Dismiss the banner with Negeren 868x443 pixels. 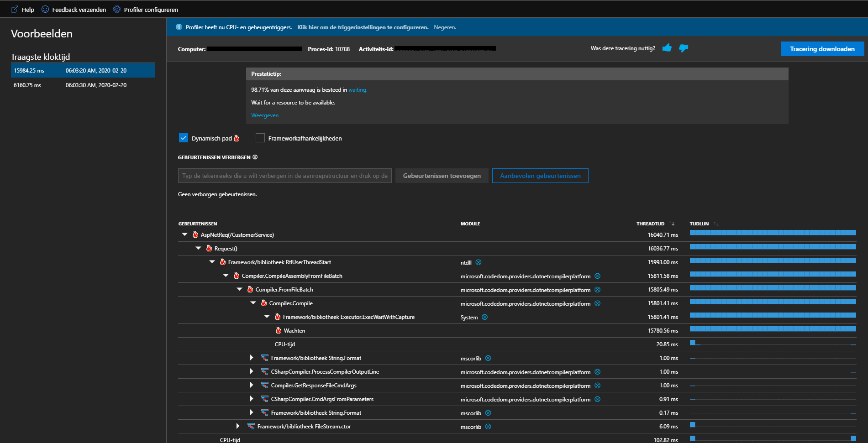[x=445, y=27]
